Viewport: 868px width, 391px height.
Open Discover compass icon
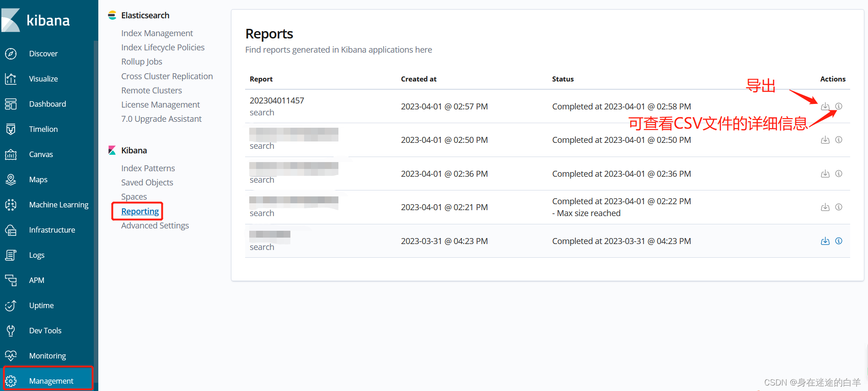coord(11,54)
